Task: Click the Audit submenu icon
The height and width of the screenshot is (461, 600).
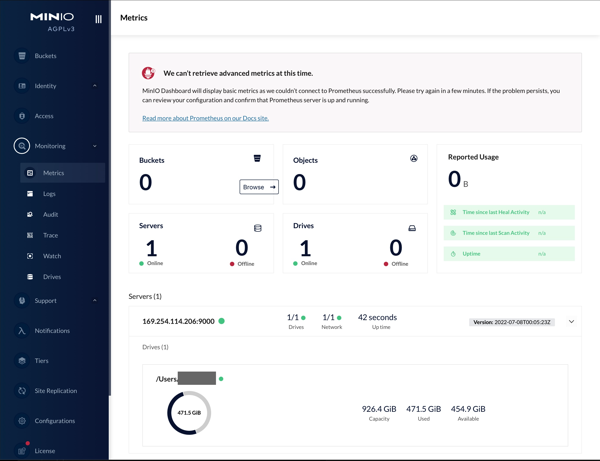Action: (30, 214)
